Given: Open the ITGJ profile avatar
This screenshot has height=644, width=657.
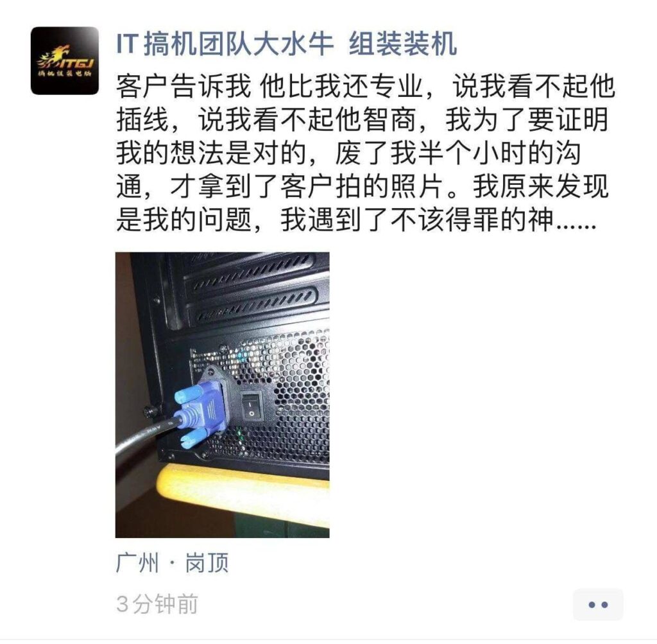Looking at the screenshot, I should coord(65,60).
